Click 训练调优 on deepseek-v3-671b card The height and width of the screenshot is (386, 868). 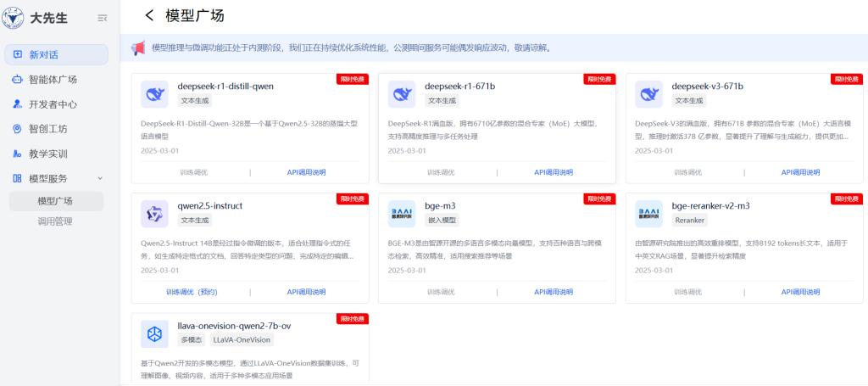point(687,172)
